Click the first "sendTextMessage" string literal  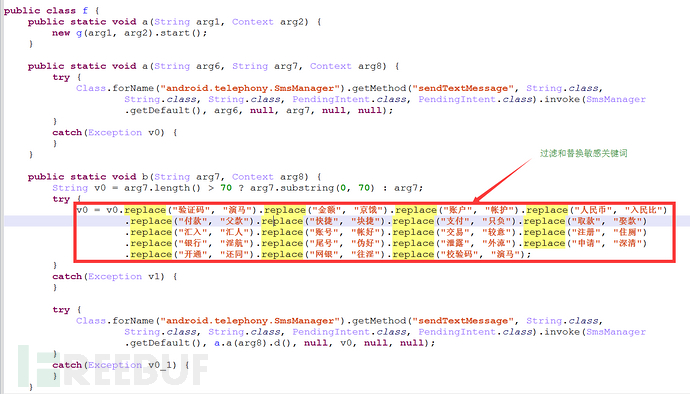(x=463, y=88)
